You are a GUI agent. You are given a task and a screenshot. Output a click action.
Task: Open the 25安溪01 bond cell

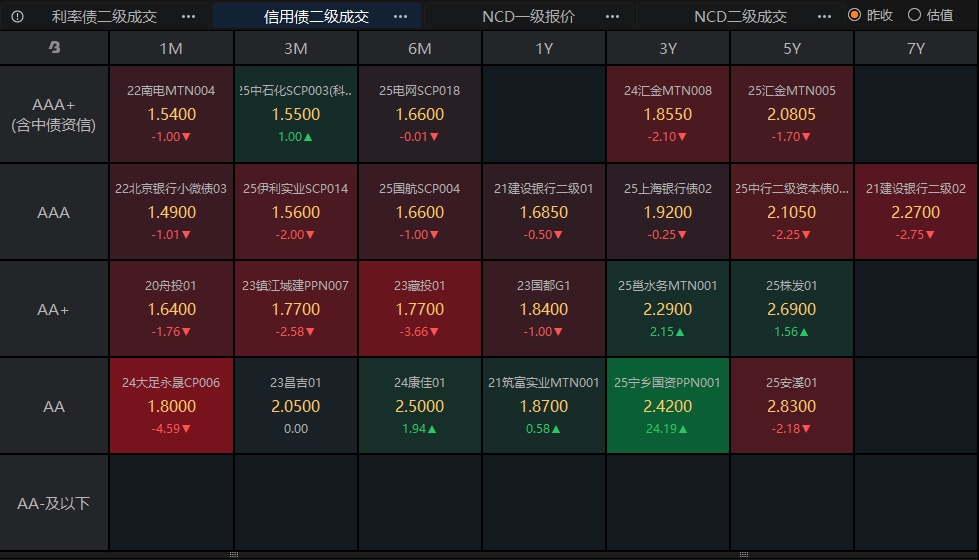pos(792,406)
